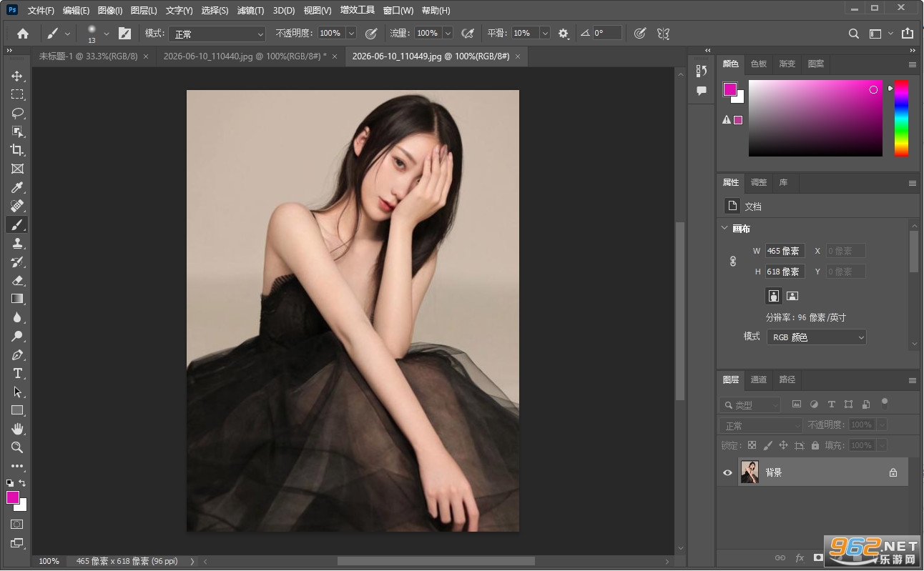Open the 不透明度 dropdown arrow in options bar
Image resolution: width=924 pixels, height=571 pixels.
pyautogui.click(x=351, y=33)
